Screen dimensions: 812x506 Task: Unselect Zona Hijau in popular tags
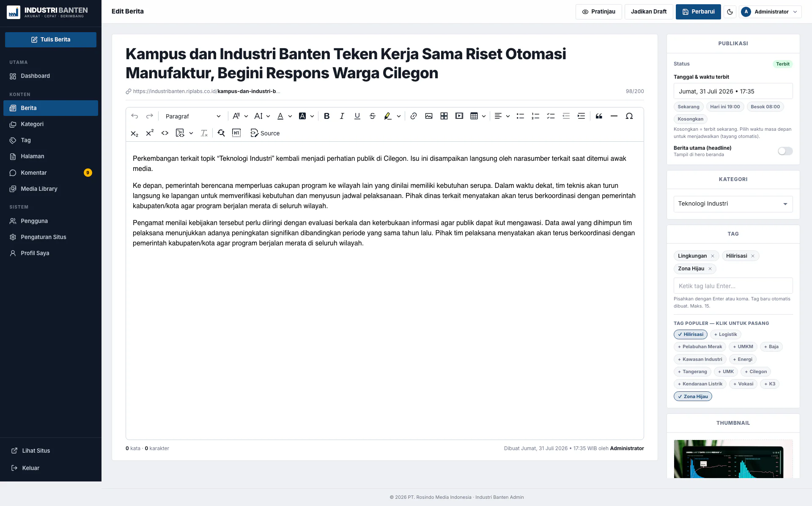pyautogui.click(x=693, y=396)
